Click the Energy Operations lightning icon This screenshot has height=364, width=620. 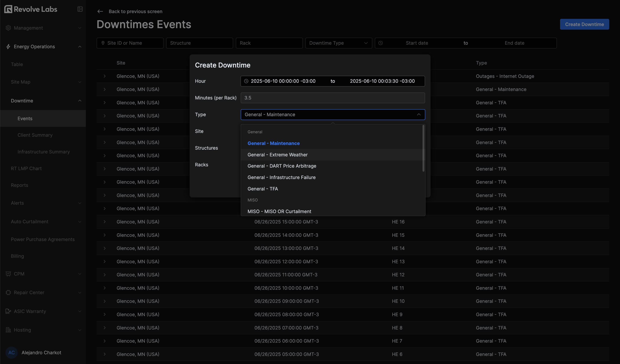(8, 47)
